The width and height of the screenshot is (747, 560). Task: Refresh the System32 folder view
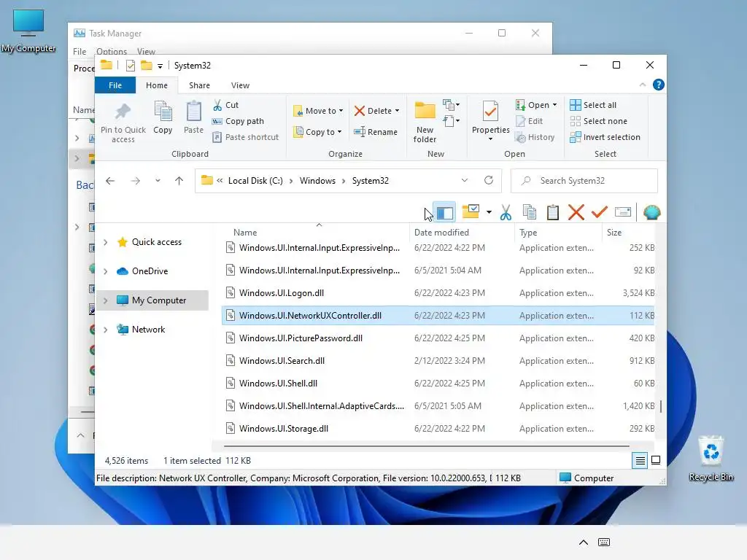pyautogui.click(x=488, y=181)
